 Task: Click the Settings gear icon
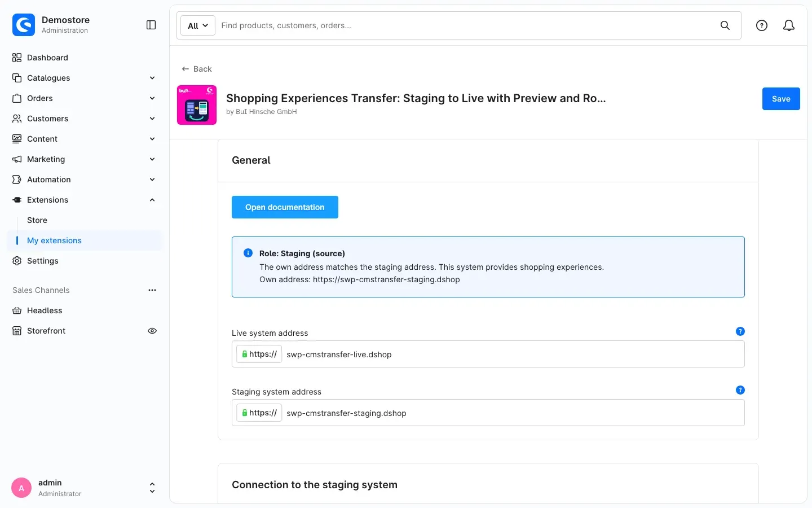coord(17,261)
